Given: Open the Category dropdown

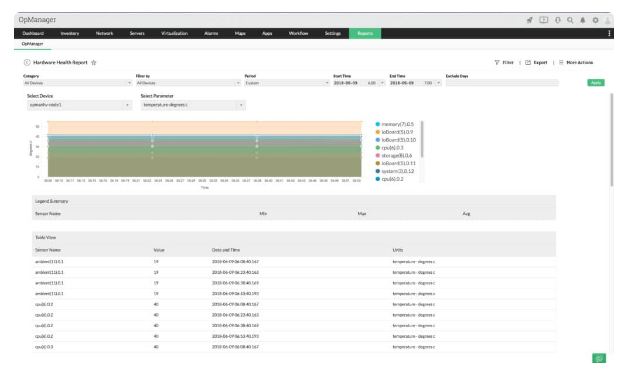Looking at the screenshot, I should tap(77, 83).
